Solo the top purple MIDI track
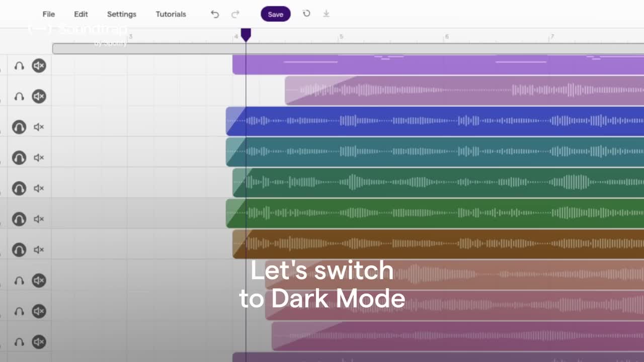 coord(19,66)
